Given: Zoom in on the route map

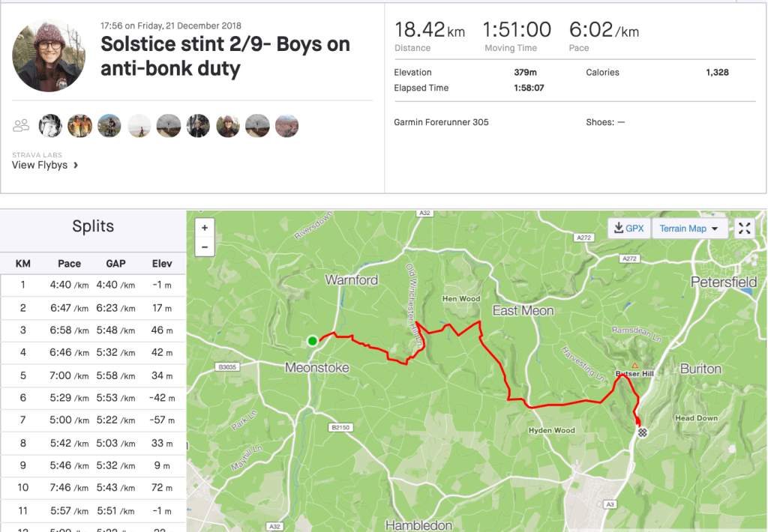Looking at the screenshot, I should (205, 227).
